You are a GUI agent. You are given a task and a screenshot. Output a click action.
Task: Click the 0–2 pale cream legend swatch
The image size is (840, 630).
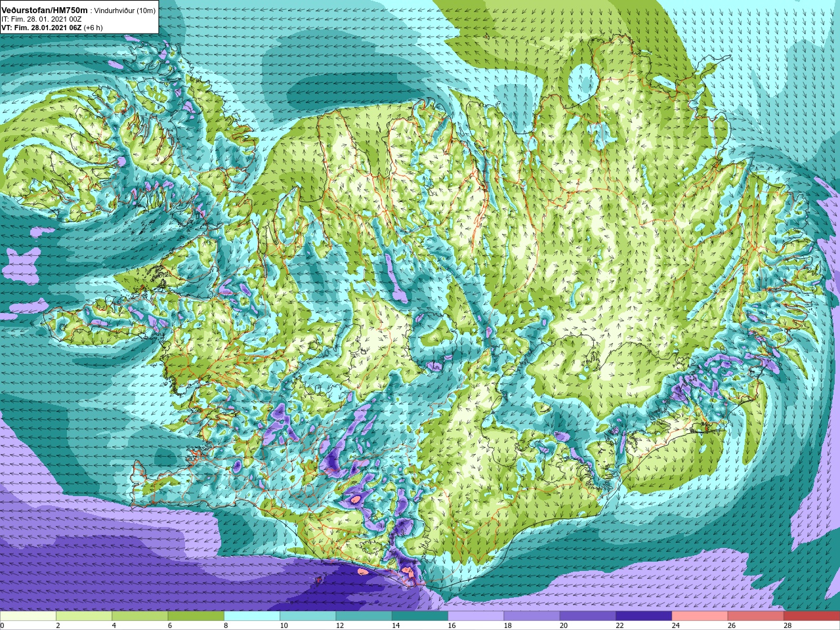tap(28, 616)
